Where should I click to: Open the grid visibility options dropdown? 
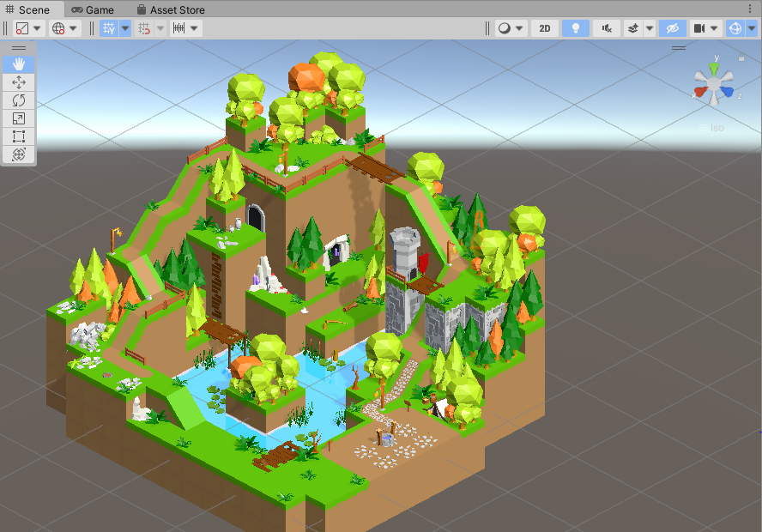click(125, 28)
